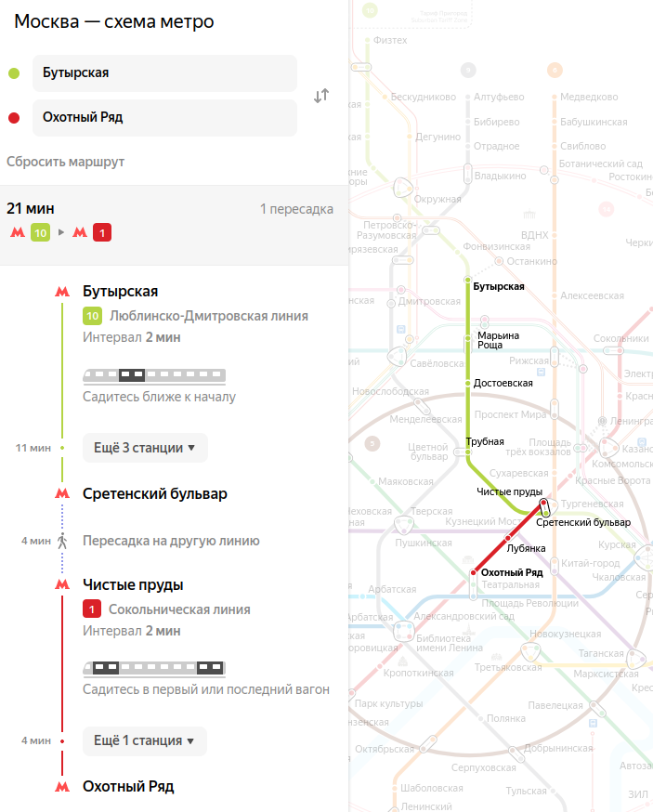Screen dimensions: 653x812
Task: Select the 21 мин route option
Action: [174, 225]
